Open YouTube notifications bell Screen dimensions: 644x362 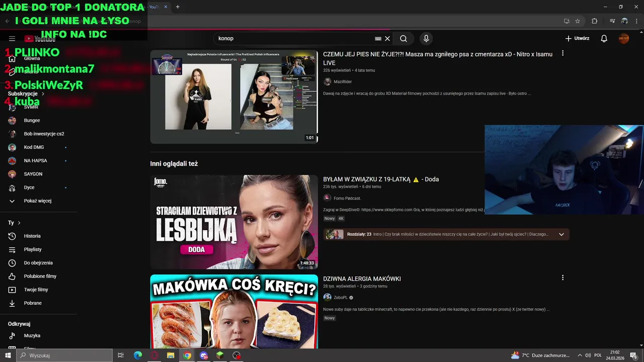click(604, 38)
